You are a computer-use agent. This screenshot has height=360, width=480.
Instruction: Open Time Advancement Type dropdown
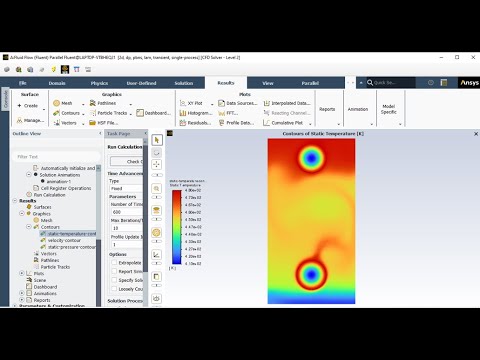coord(127,188)
